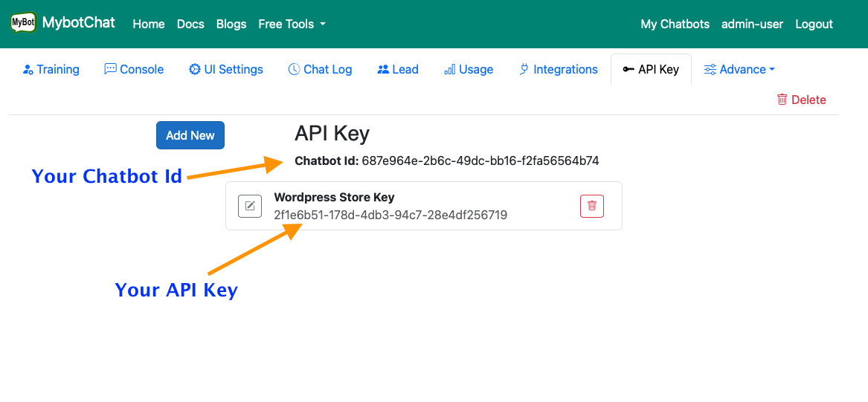Click Logout

point(814,25)
